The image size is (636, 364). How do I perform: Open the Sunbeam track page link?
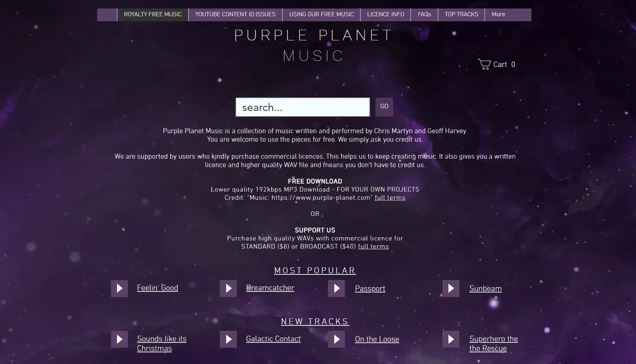[485, 288]
